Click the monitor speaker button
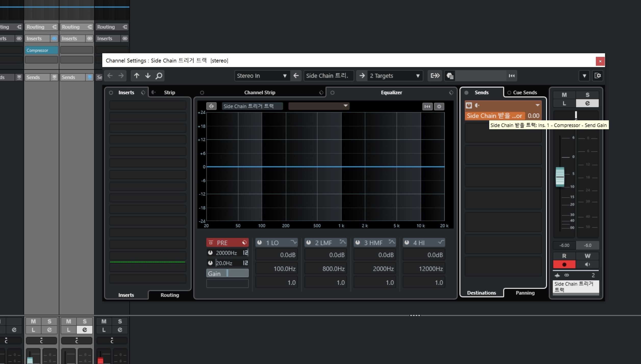The image size is (641, 364). [587, 264]
